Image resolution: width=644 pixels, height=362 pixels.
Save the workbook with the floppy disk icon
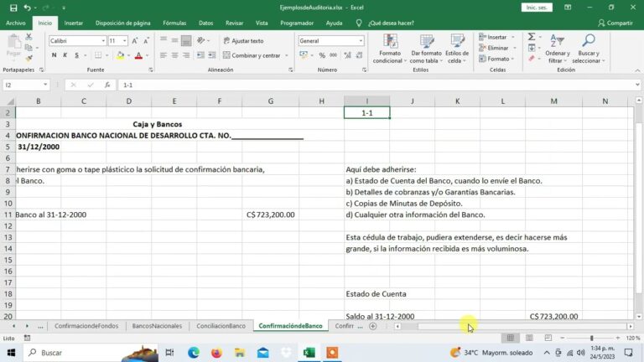tap(13, 8)
